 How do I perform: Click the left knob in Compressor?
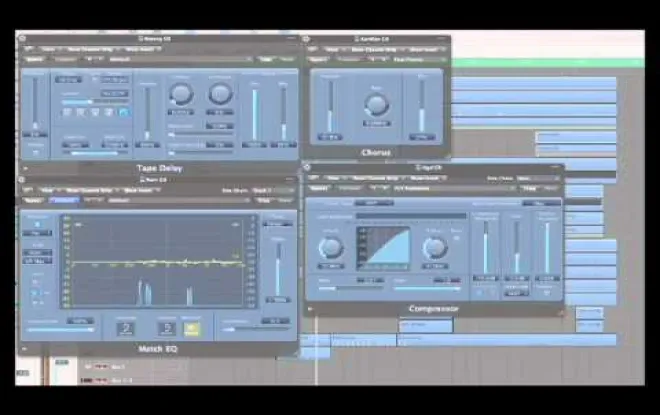point(331,246)
